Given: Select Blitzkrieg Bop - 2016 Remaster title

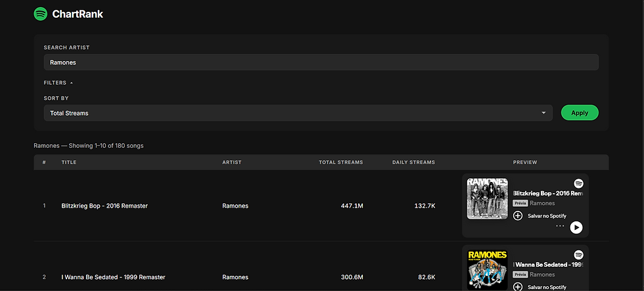Looking at the screenshot, I should tap(104, 206).
